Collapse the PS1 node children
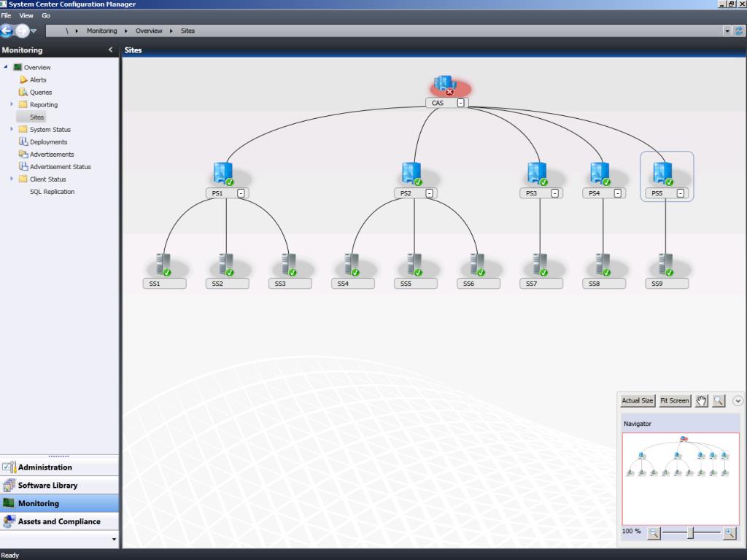Screen dimensions: 747x560 pyautogui.click(x=241, y=193)
